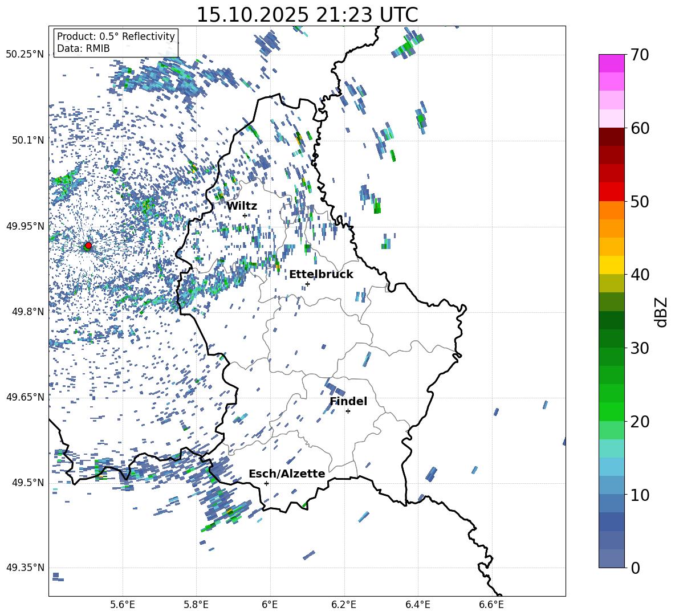Viewport: 675px width, 616px height.
Task: Click the Product 0.5° Reflectivity info box
Action: pos(116,43)
